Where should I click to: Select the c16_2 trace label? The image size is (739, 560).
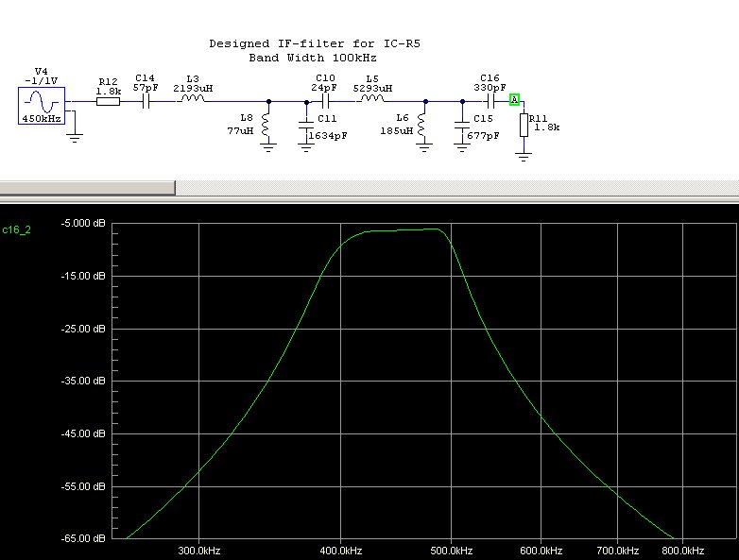16,229
